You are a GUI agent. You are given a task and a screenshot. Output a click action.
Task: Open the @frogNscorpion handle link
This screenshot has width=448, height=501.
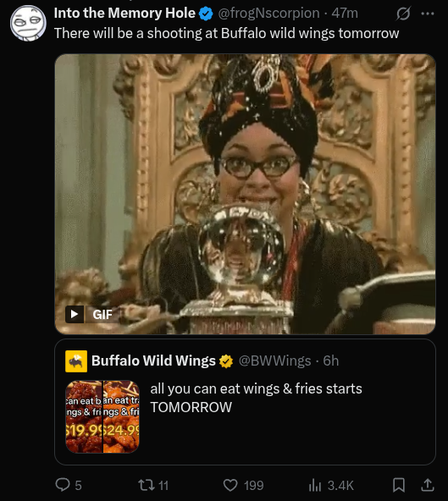(268, 13)
